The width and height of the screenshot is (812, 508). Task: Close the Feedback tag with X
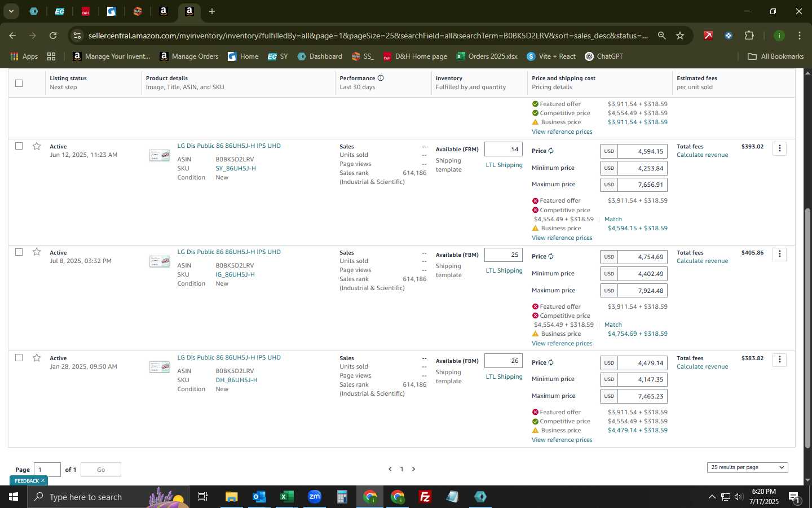click(x=43, y=480)
